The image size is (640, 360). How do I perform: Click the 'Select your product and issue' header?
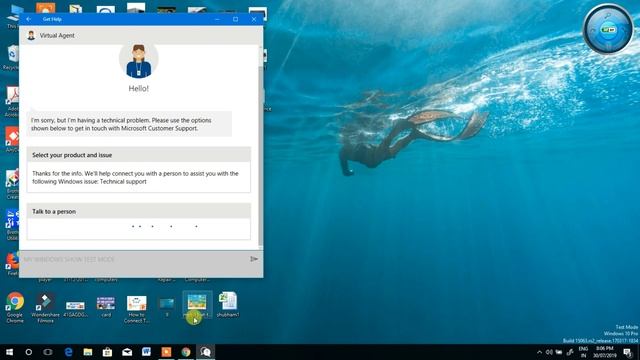[139, 155]
